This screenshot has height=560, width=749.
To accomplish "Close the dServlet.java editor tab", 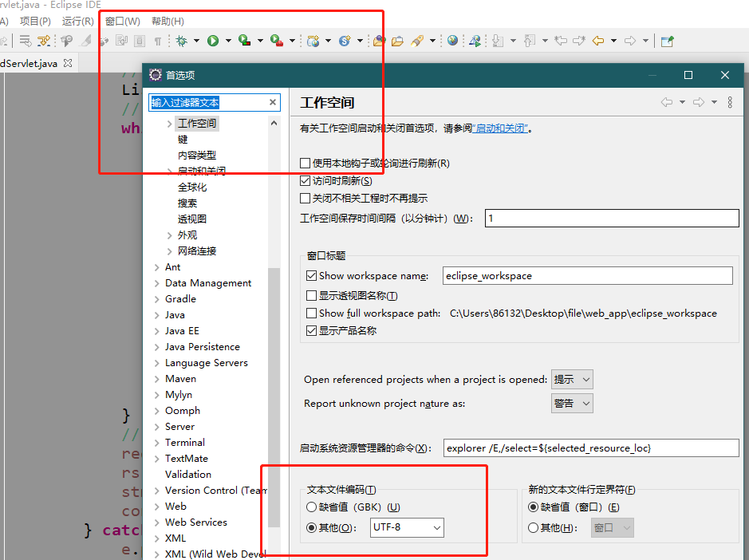I will 68,63.
